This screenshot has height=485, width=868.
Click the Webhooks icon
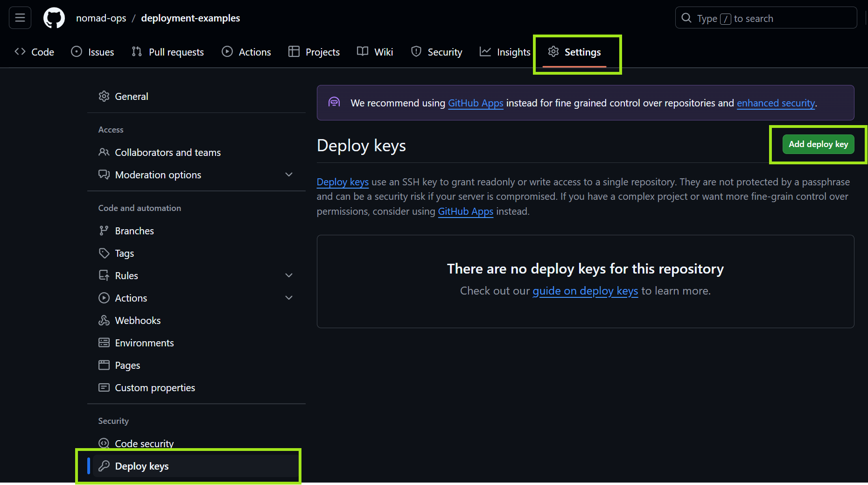click(x=104, y=320)
